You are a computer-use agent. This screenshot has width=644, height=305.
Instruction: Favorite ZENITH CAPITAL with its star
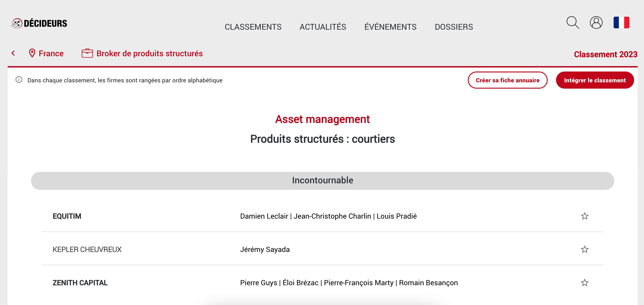tap(585, 283)
